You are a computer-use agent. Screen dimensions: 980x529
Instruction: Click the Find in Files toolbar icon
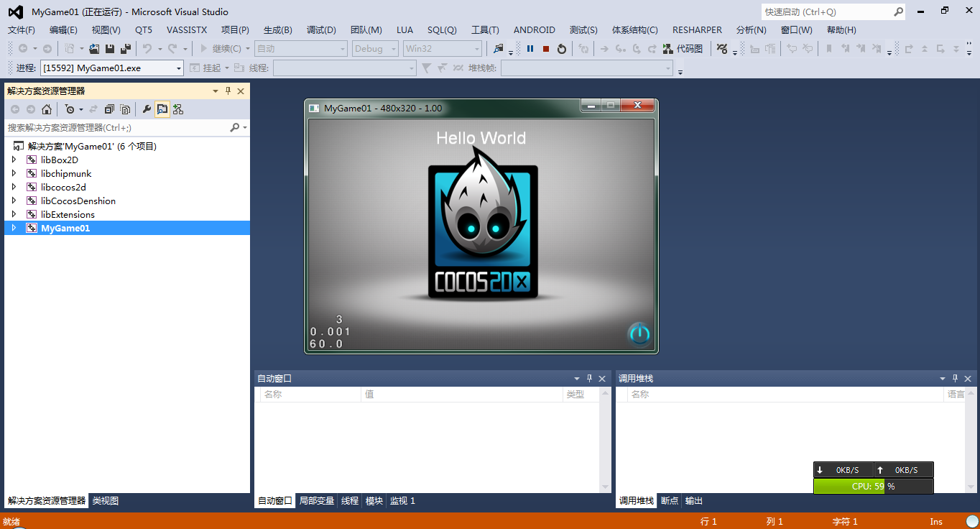tap(499, 49)
